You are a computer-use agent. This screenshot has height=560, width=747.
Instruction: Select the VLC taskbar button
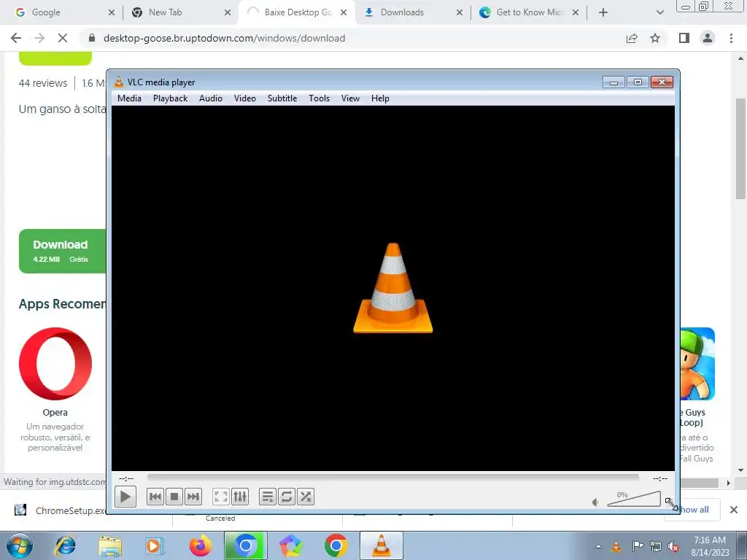tap(381, 545)
